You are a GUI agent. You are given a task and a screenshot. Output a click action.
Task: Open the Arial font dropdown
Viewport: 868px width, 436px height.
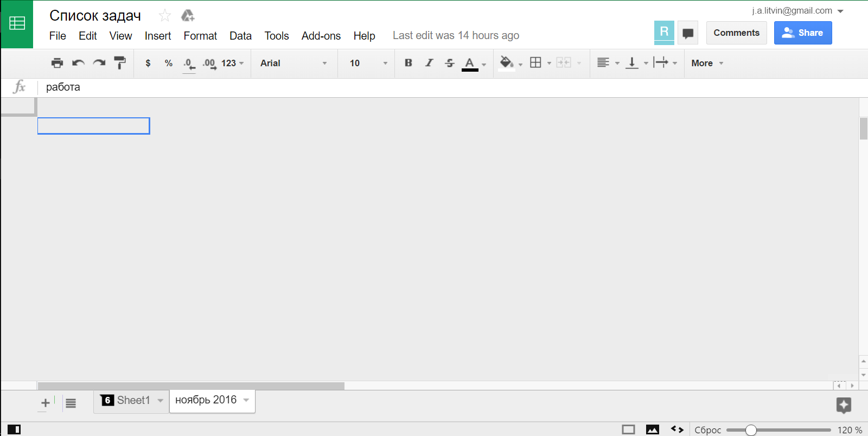click(293, 63)
